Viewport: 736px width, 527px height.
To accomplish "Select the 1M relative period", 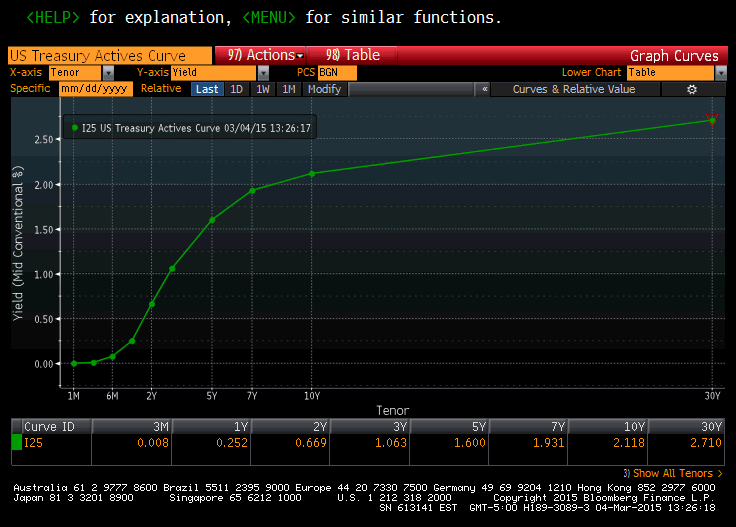I will click(288, 89).
